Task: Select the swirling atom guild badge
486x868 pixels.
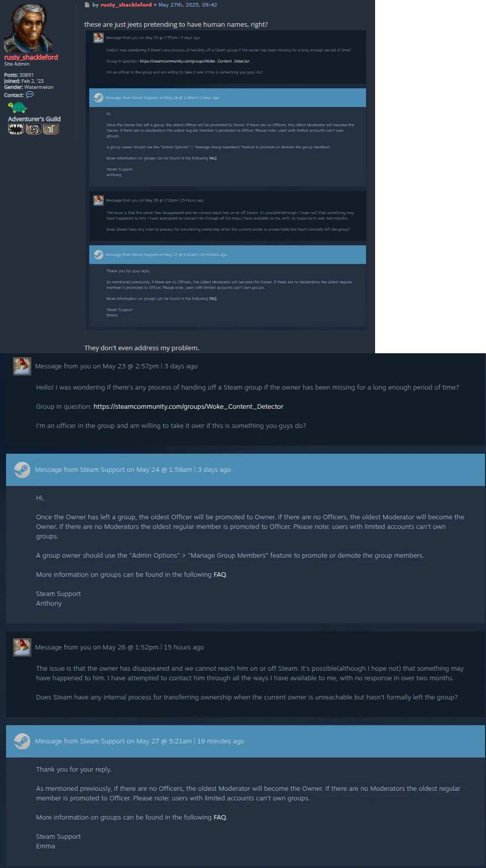Action: (x=34, y=129)
